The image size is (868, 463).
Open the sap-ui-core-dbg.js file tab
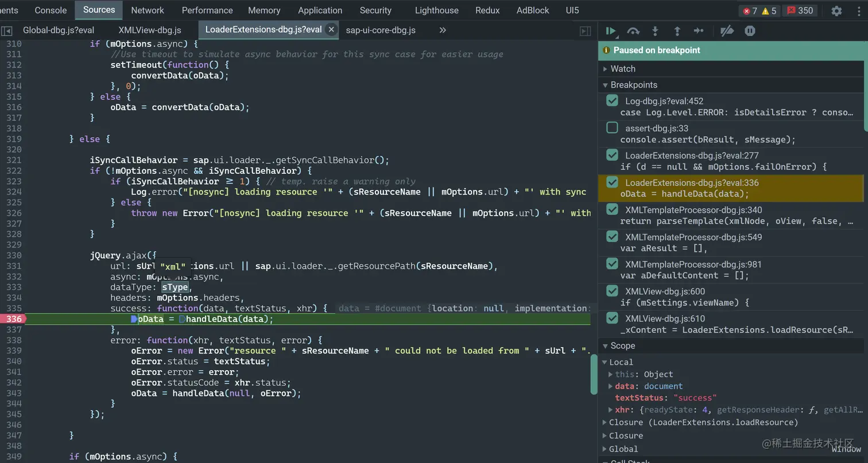click(381, 30)
